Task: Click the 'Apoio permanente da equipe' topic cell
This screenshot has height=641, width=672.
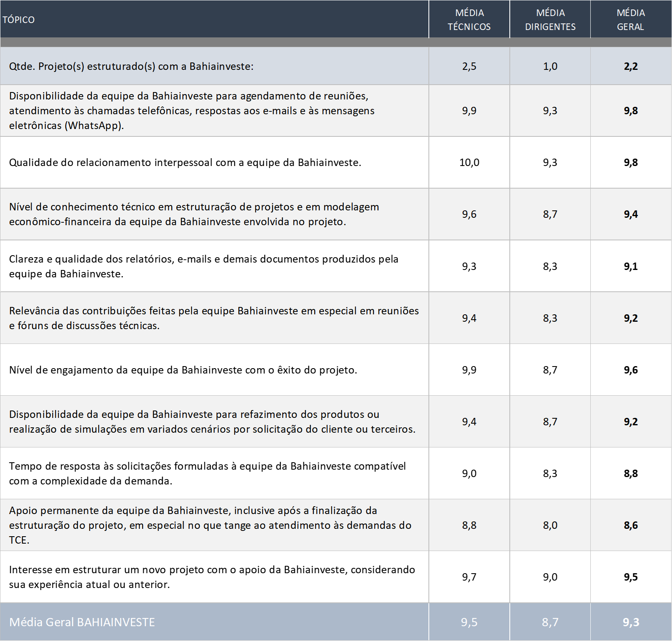Action: click(x=210, y=525)
